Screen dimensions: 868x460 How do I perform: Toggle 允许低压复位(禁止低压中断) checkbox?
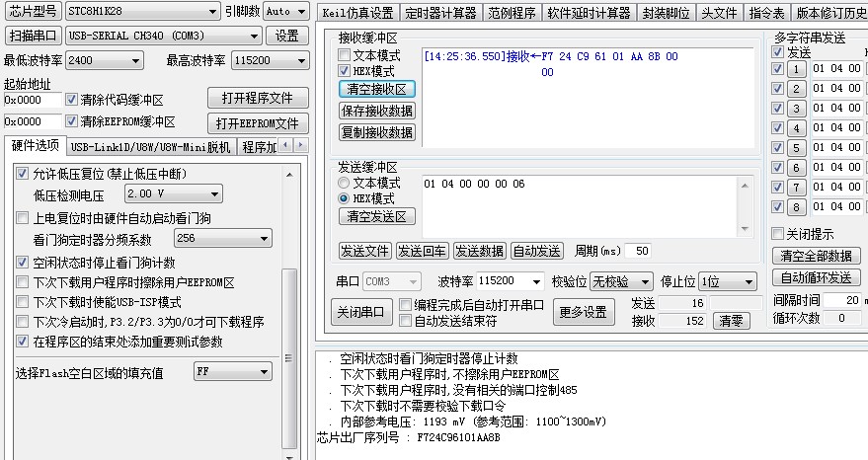pos(22,174)
